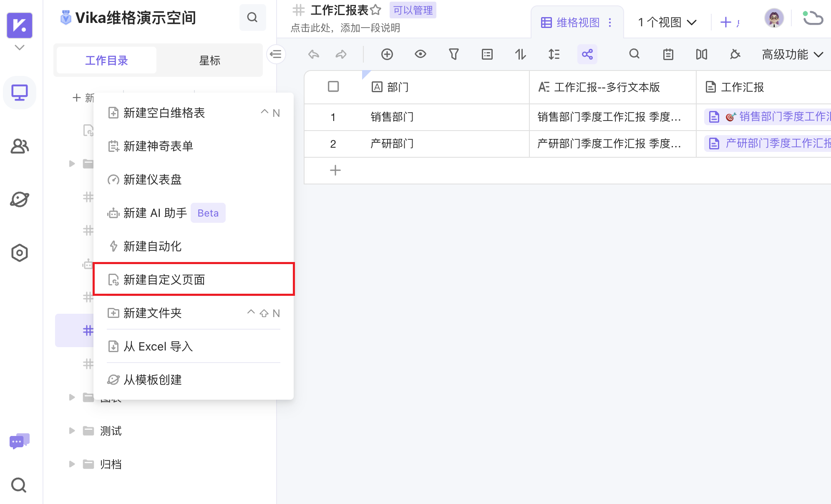
Task: Open the filter tool in toolbar
Action: 454,54
